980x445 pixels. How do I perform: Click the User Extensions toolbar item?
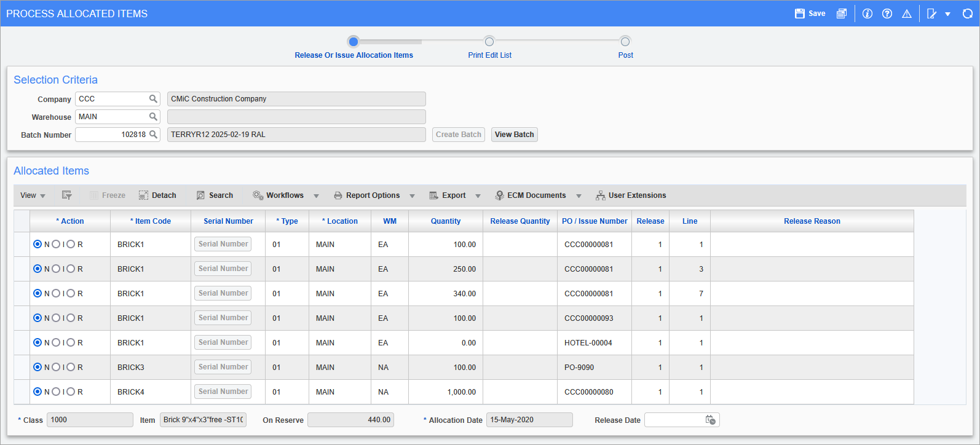click(x=631, y=195)
